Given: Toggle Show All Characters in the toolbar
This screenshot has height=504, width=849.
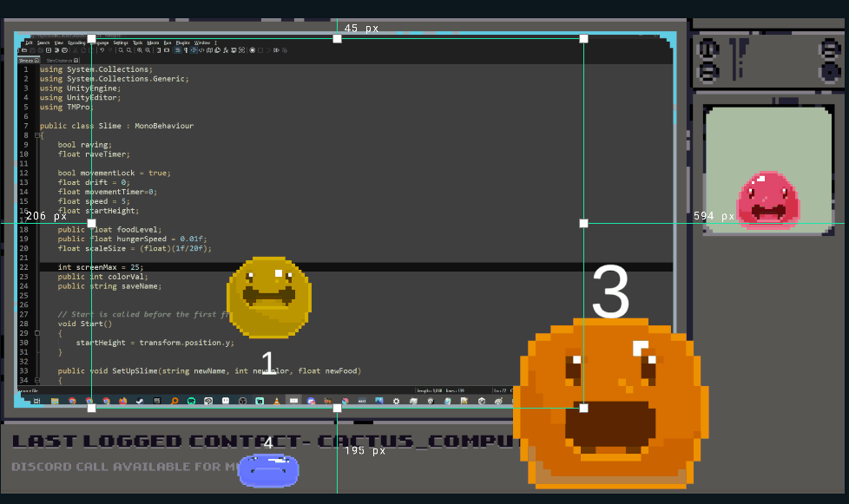Looking at the screenshot, I should [186, 50].
